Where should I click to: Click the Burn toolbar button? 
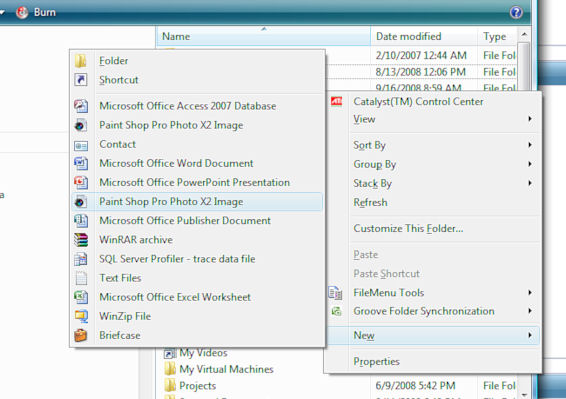36,12
